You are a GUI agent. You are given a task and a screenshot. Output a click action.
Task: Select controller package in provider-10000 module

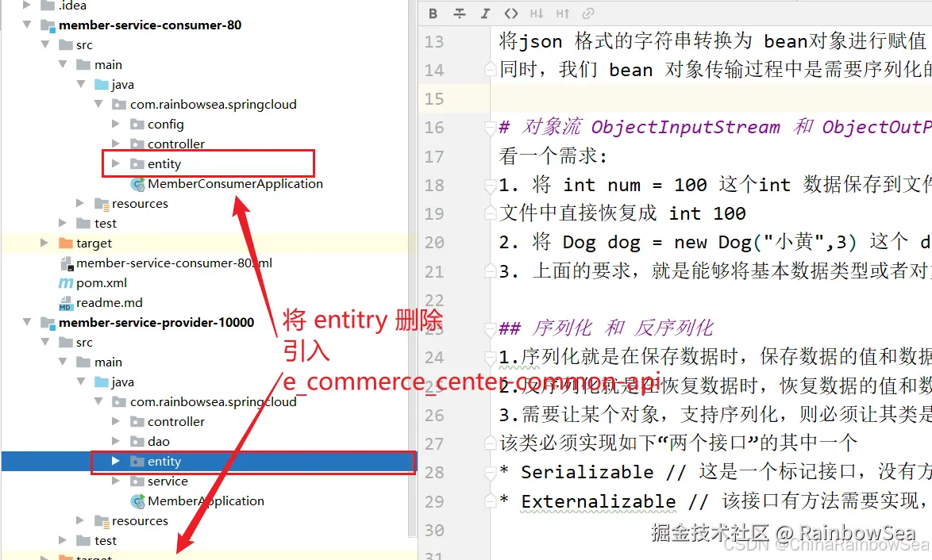pyautogui.click(x=176, y=422)
